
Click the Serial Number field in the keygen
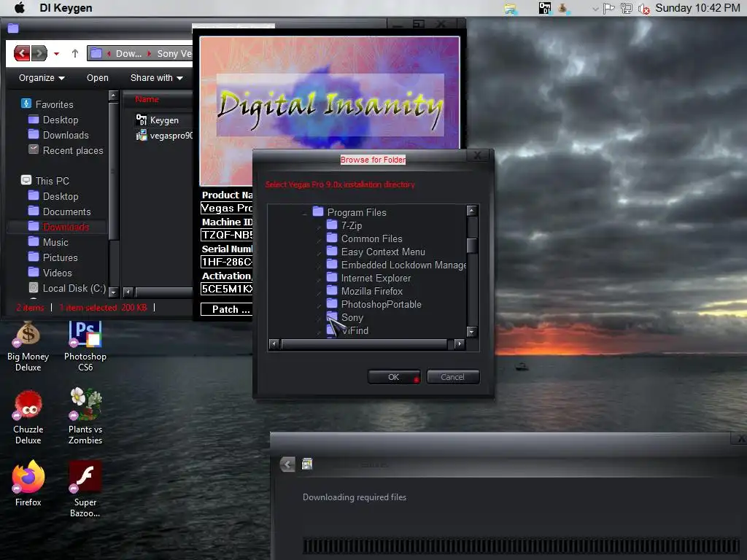227,262
